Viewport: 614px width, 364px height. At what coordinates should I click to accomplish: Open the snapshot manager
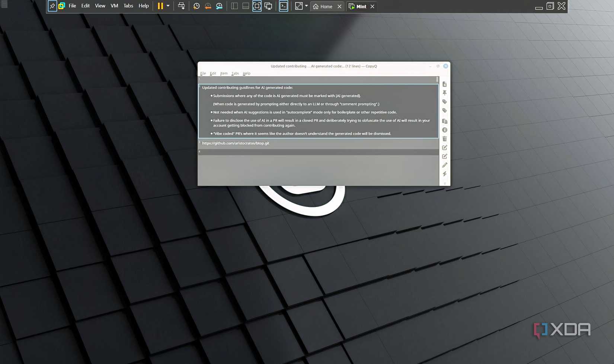pyautogui.click(x=219, y=6)
